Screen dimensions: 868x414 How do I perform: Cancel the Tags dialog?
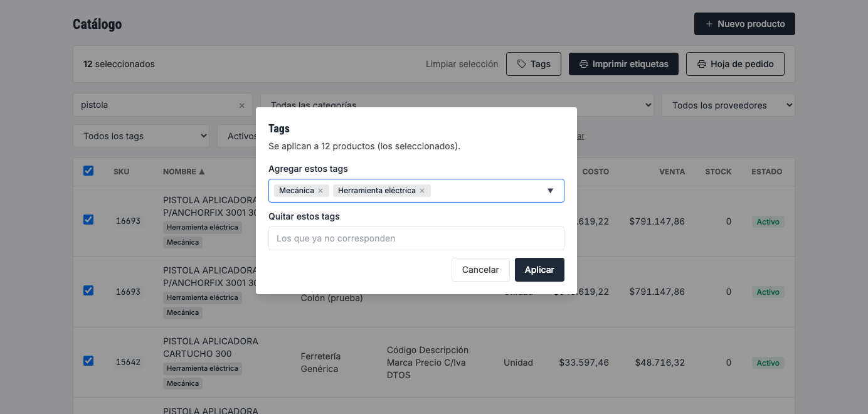(x=480, y=270)
